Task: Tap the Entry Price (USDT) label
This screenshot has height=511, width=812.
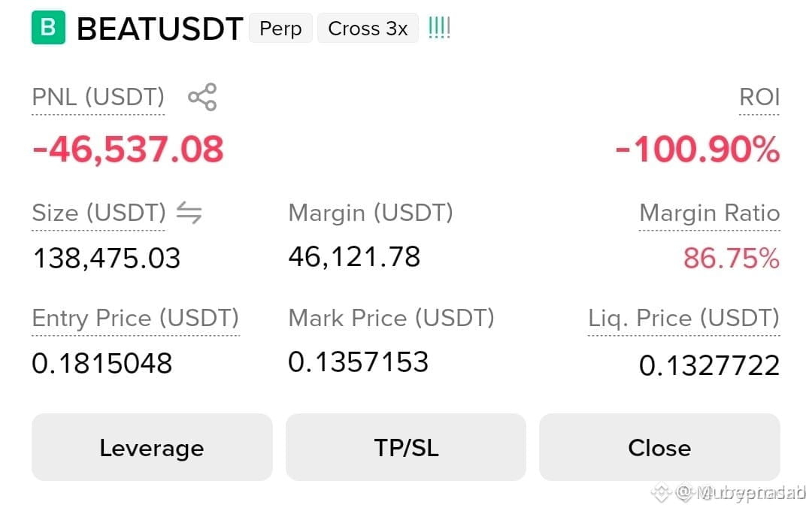Action: [135, 318]
